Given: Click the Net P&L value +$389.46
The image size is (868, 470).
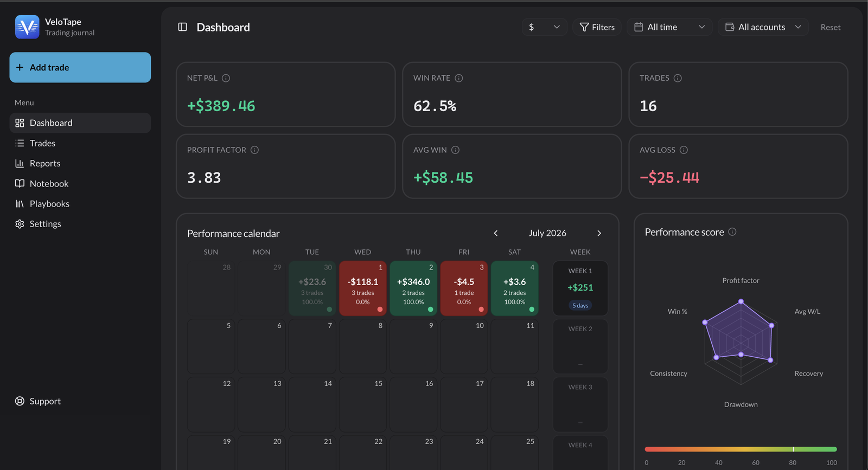Looking at the screenshot, I should (x=221, y=106).
